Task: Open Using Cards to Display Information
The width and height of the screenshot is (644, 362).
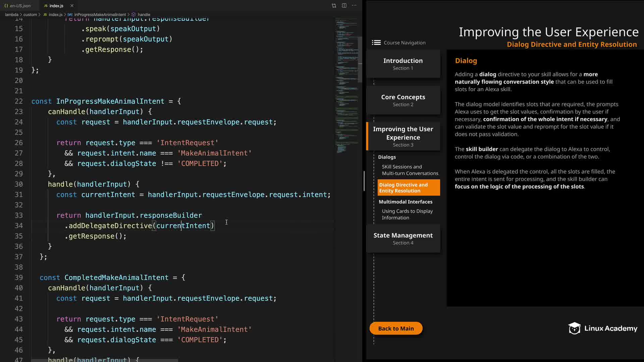Action: point(407,214)
